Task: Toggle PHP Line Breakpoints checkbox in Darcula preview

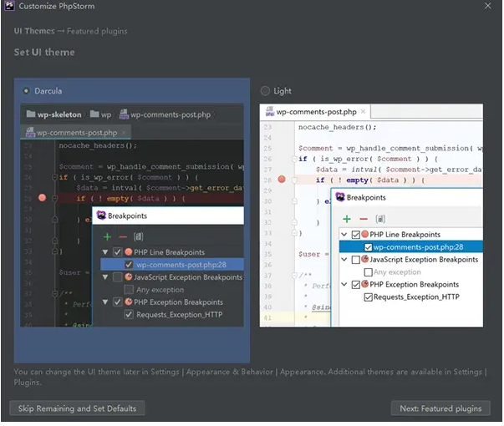Action: 116,252
